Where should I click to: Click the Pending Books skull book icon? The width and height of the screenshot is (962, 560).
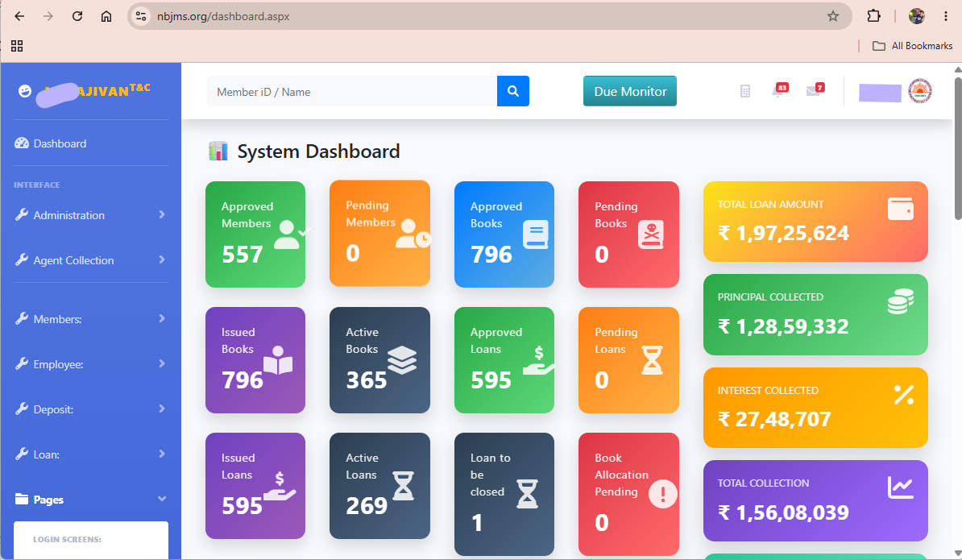coord(651,235)
